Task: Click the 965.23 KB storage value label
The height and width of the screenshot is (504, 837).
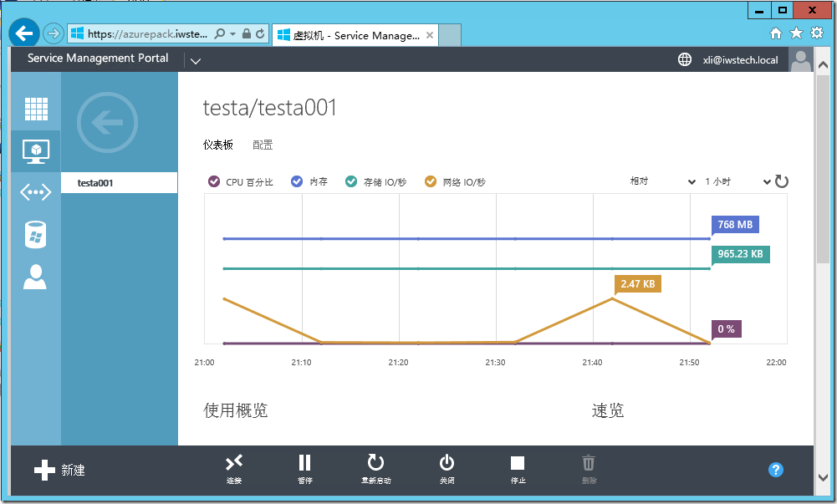Action: [x=740, y=254]
